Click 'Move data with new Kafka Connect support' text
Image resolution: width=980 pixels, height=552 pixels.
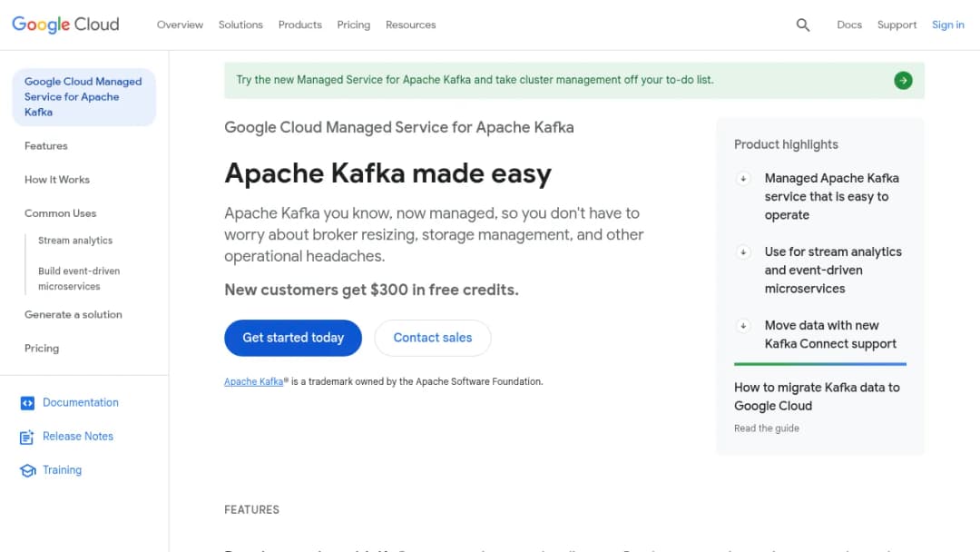coord(830,335)
